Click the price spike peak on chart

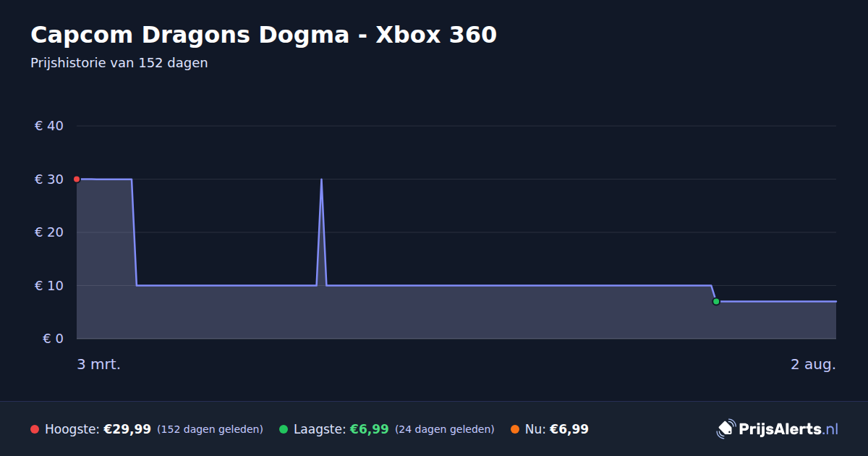321,180
